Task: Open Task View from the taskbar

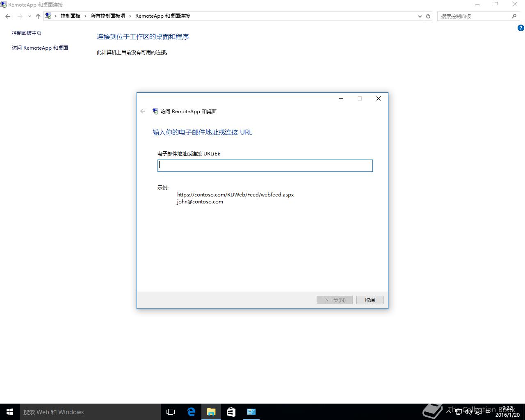Action: [x=171, y=412]
